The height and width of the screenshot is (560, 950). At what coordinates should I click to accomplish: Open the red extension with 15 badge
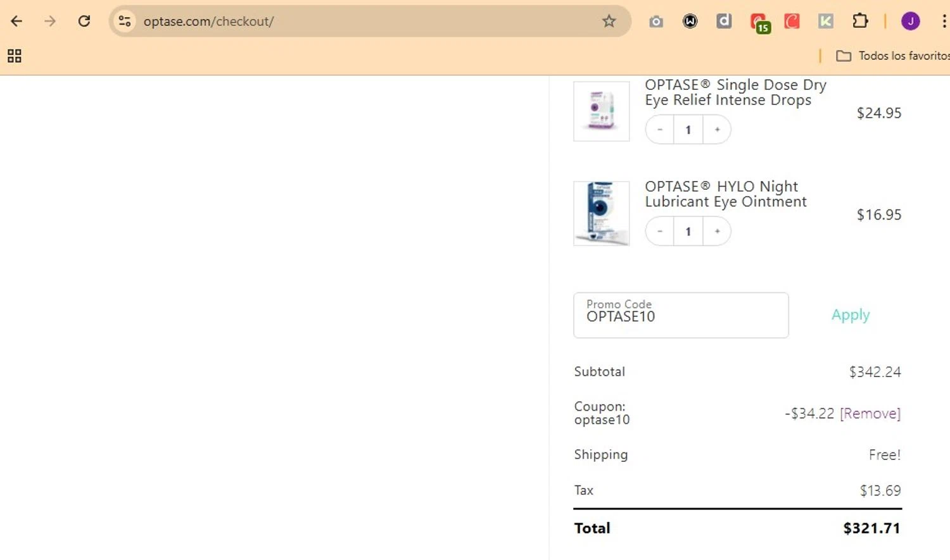pos(759,23)
